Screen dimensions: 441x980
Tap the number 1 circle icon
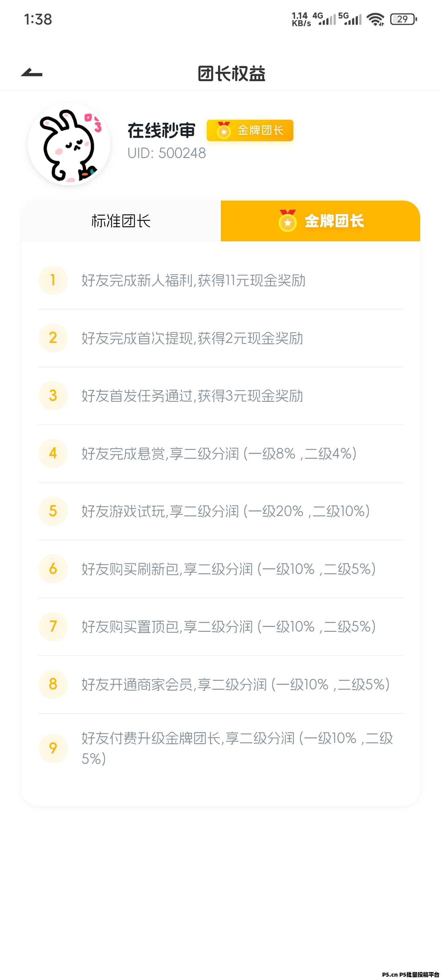[x=53, y=281]
